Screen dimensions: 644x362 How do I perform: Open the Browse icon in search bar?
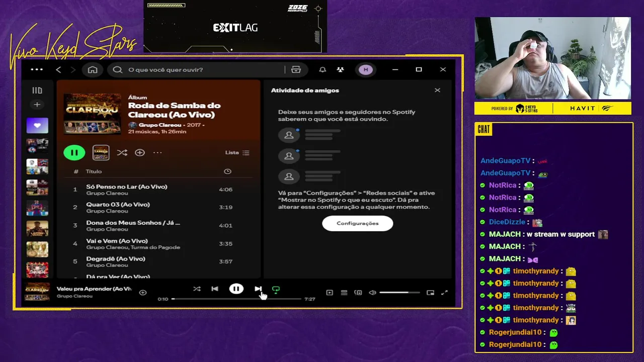296,69
